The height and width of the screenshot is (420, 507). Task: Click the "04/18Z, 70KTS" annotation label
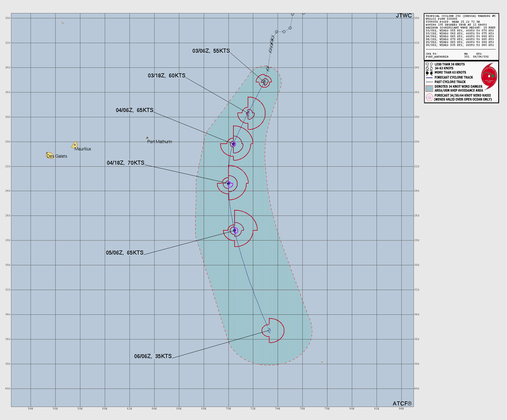pos(126,163)
